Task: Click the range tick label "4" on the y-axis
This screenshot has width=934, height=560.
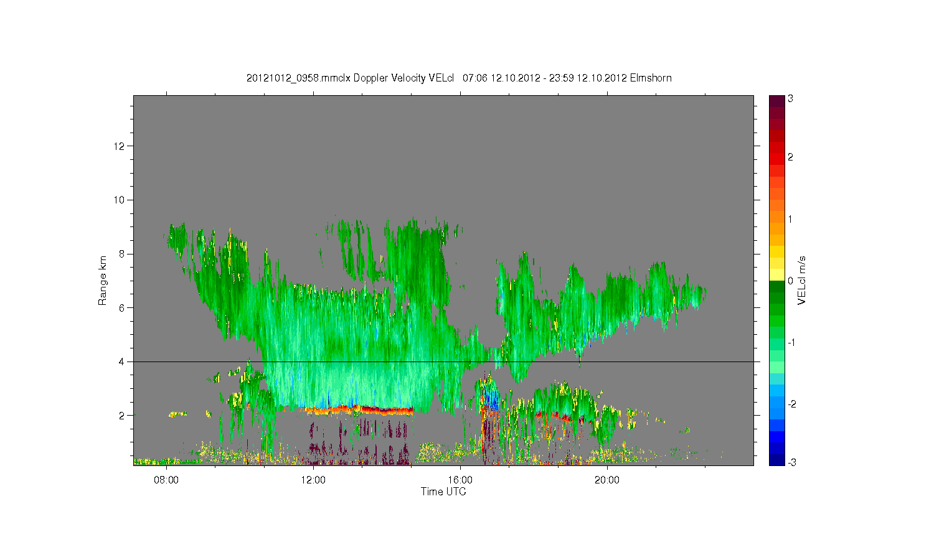Action: 123,362
